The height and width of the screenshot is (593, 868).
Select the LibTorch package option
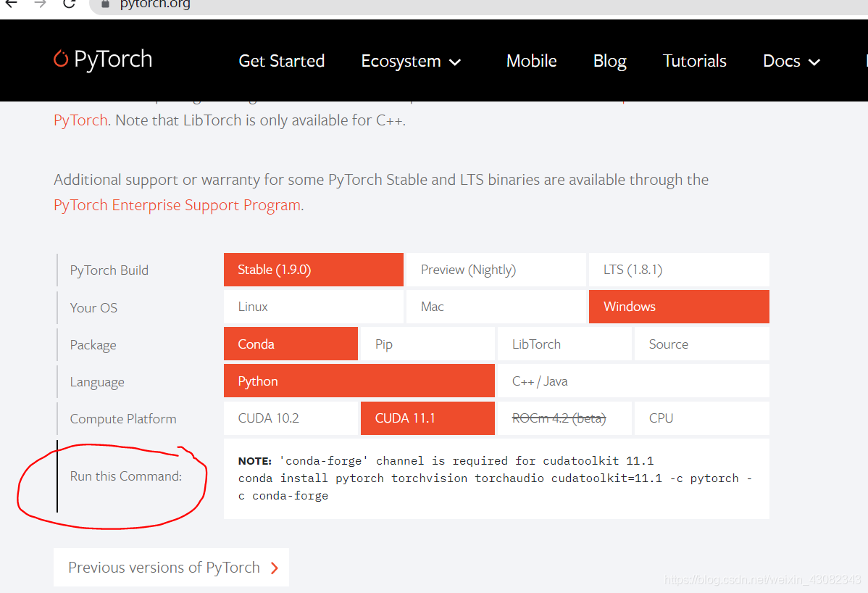(564, 344)
